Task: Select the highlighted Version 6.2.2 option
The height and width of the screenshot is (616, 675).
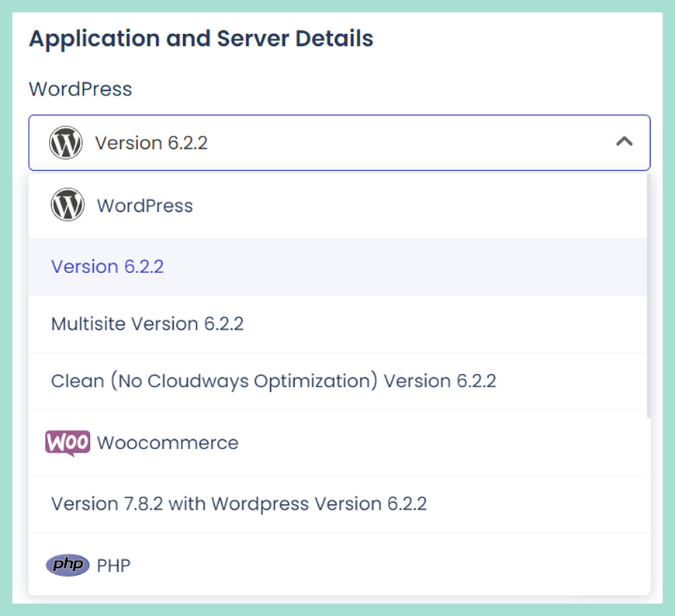Action: [x=337, y=267]
